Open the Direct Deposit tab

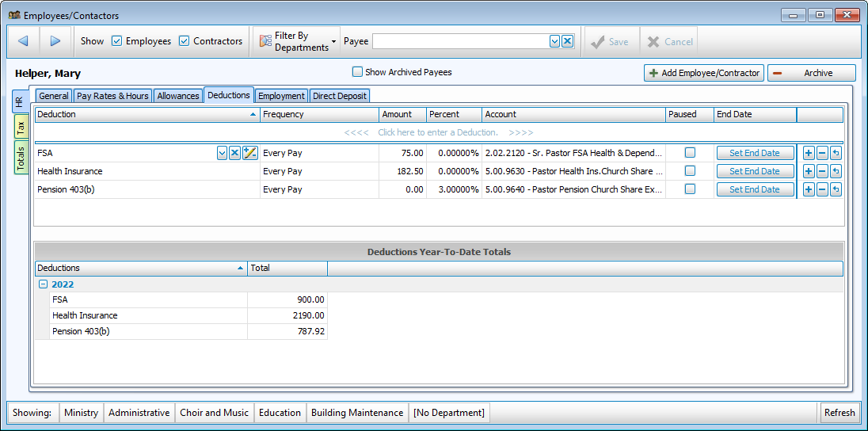coord(340,96)
